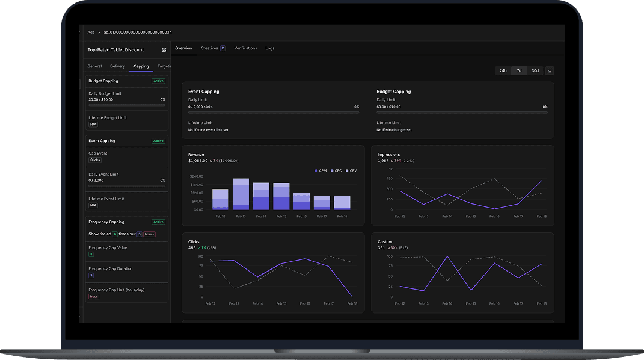
Task: Open the Logs tab
Action: point(270,48)
